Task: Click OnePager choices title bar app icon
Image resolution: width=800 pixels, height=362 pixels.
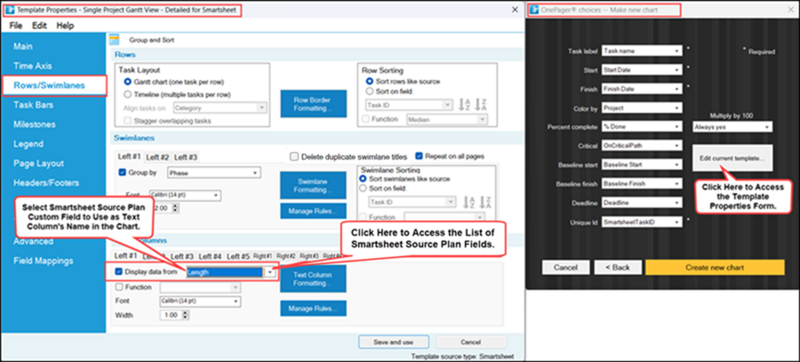Action: click(x=535, y=10)
